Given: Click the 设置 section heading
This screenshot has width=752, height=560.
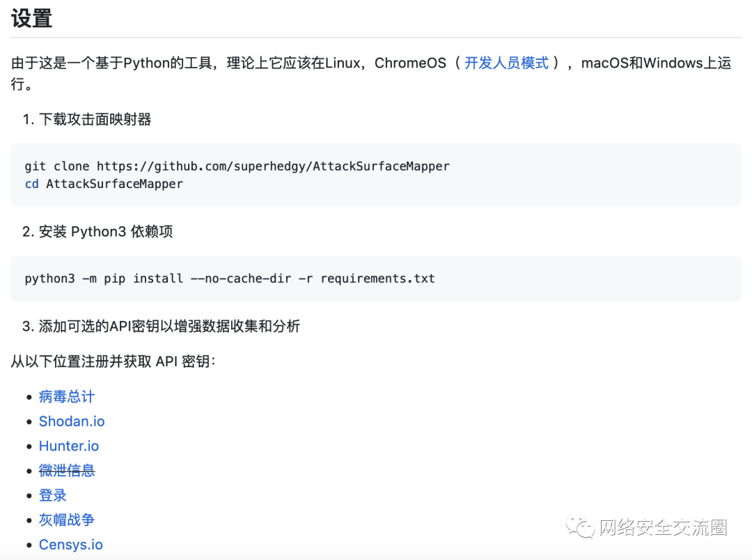Looking at the screenshot, I should pos(32,19).
